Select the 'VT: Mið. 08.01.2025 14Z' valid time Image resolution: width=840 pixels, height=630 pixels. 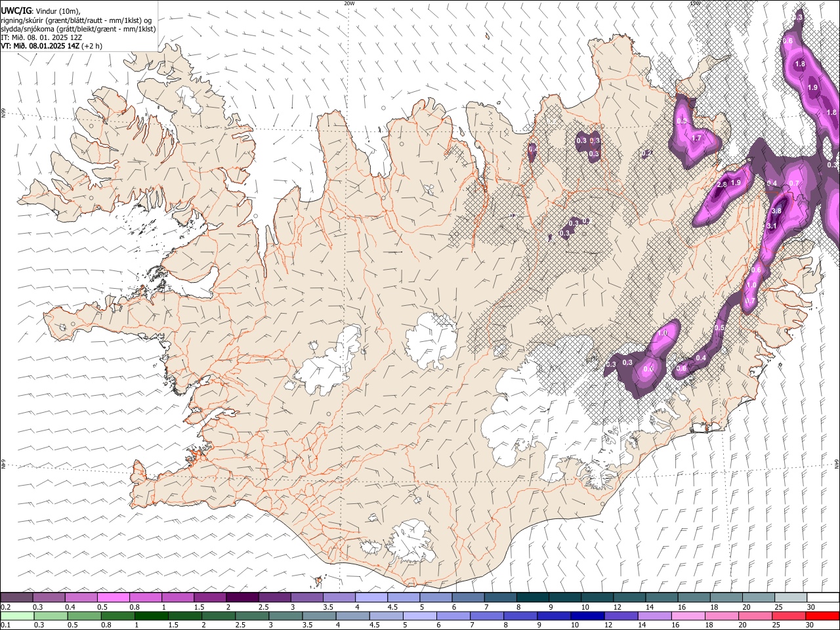tap(40, 47)
